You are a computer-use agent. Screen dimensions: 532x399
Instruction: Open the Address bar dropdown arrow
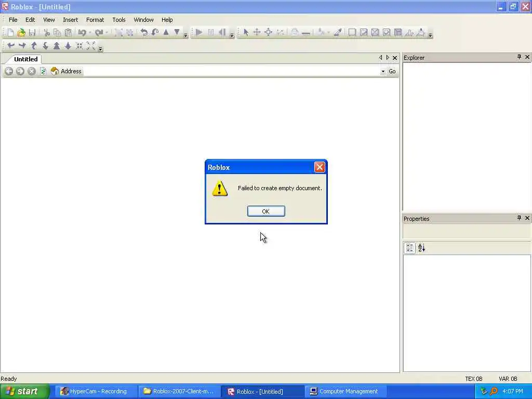tap(383, 71)
